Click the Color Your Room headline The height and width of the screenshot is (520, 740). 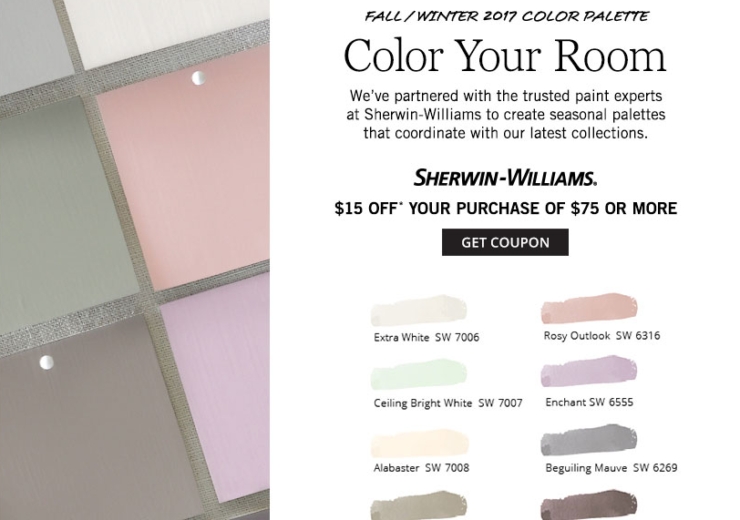505,55
